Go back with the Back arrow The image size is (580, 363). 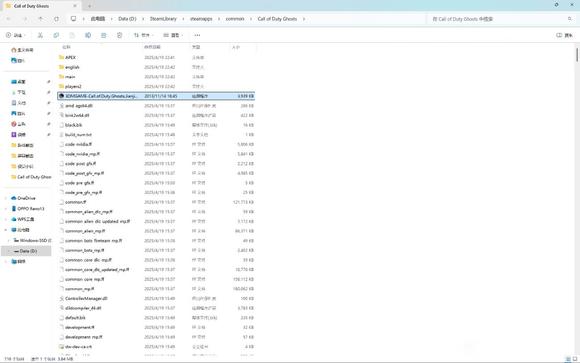[9, 19]
